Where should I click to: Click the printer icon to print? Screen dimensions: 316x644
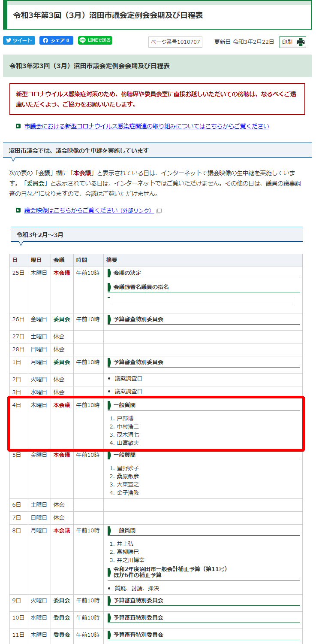click(301, 42)
